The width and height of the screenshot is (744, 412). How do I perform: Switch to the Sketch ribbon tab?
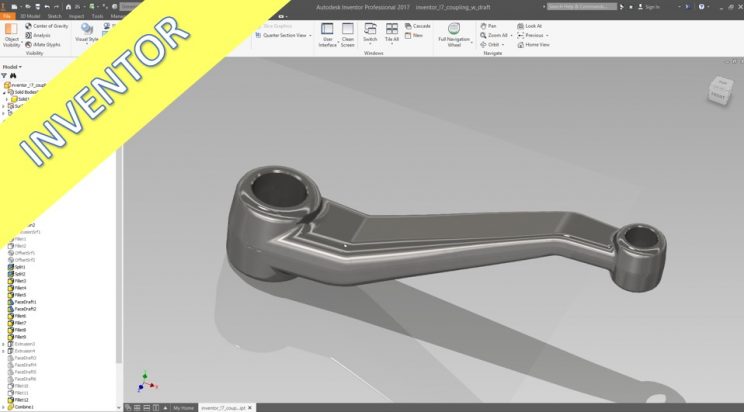[53, 17]
